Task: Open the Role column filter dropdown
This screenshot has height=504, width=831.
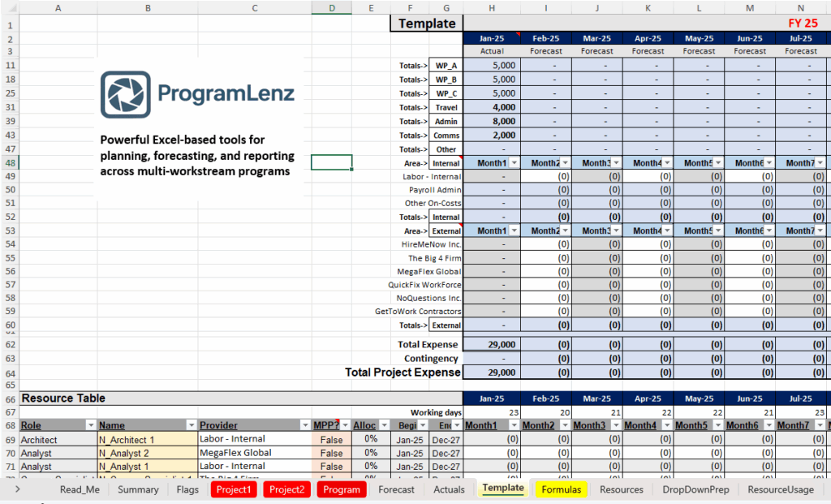Action: (89, 425)
